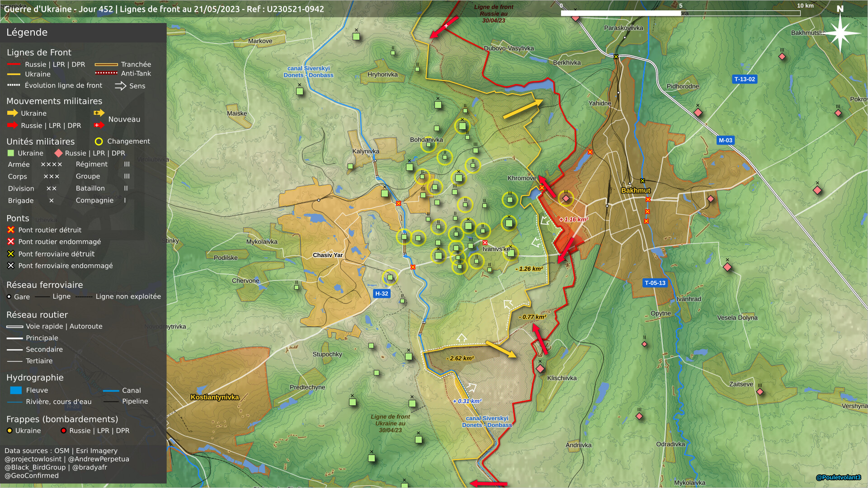Screen dimensions: 868x488
Task: Click the Ukrainian unit square near Markove
Action: point(356,37)
